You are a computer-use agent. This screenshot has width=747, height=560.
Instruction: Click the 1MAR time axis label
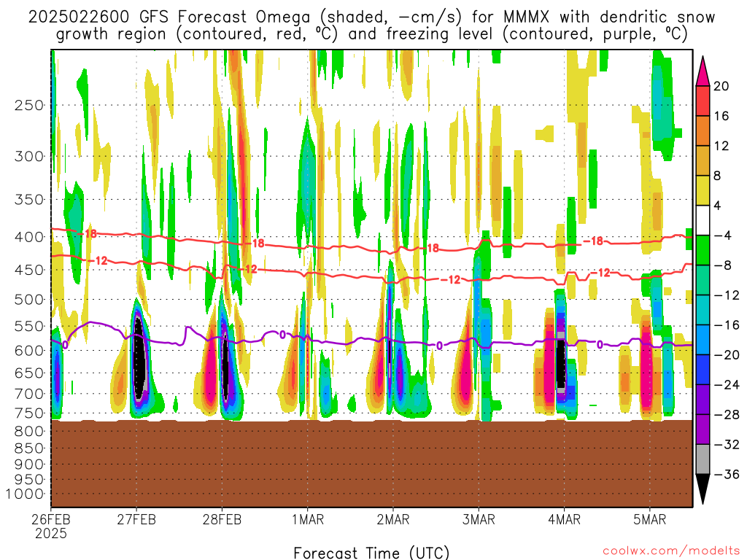[308, 519]
